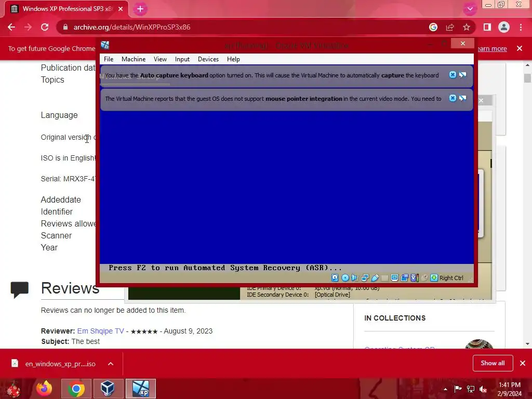Open the Machine menu
532x399 pixels.
[134, 59]
